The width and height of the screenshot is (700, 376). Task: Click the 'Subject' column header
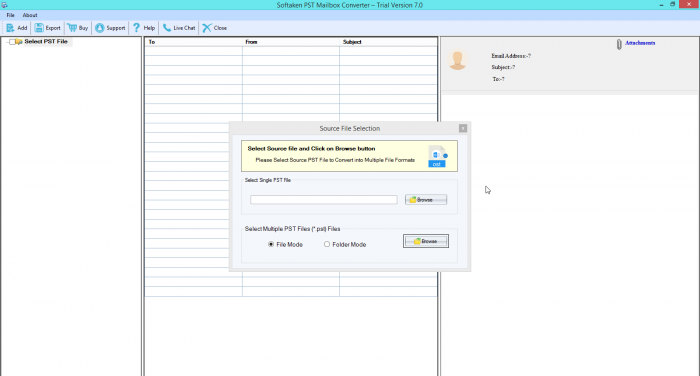(388, 42)
